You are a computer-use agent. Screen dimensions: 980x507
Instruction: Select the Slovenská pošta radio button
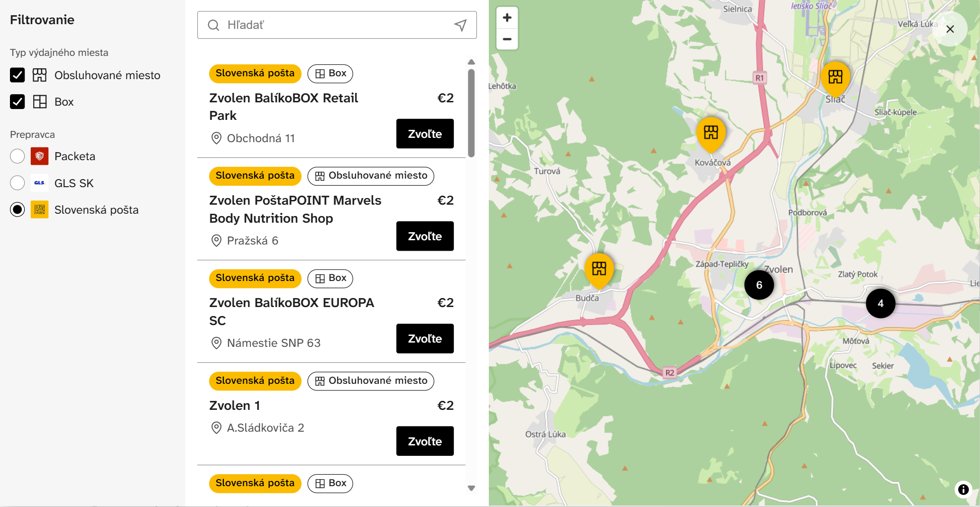coord(18,209)
